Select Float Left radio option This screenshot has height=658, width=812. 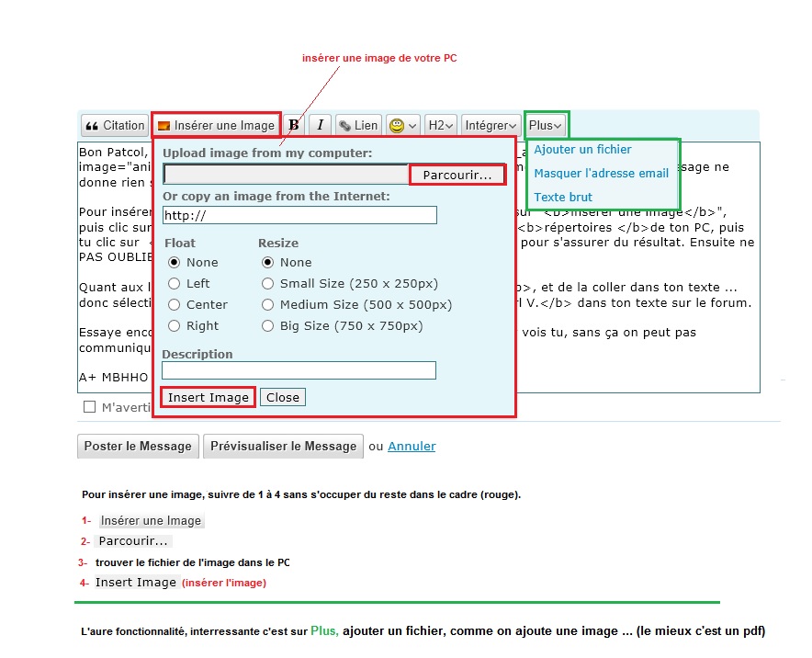pos(175,284)
